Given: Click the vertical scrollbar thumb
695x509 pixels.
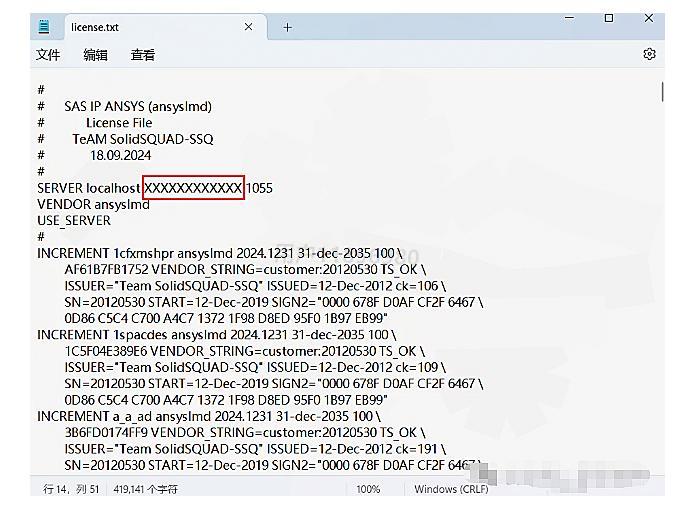Looking at the screenshot, I should pyautogui.click(x=662, y=92).
